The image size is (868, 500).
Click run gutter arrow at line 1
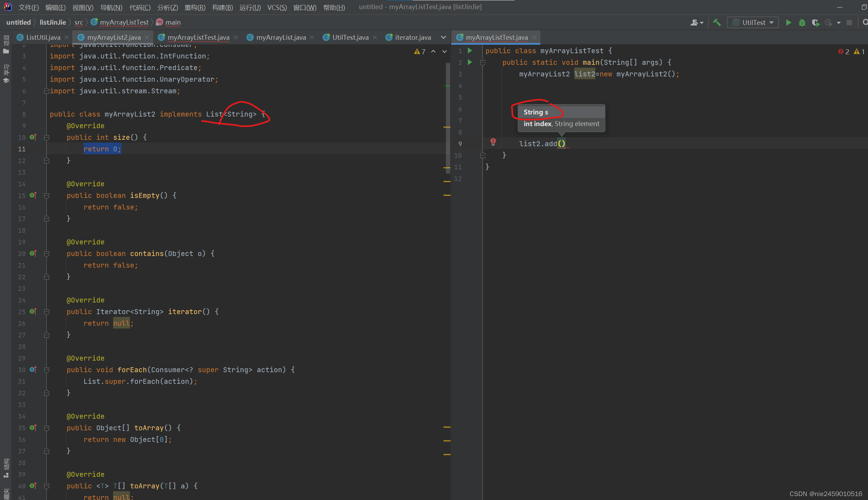point(470,51)
